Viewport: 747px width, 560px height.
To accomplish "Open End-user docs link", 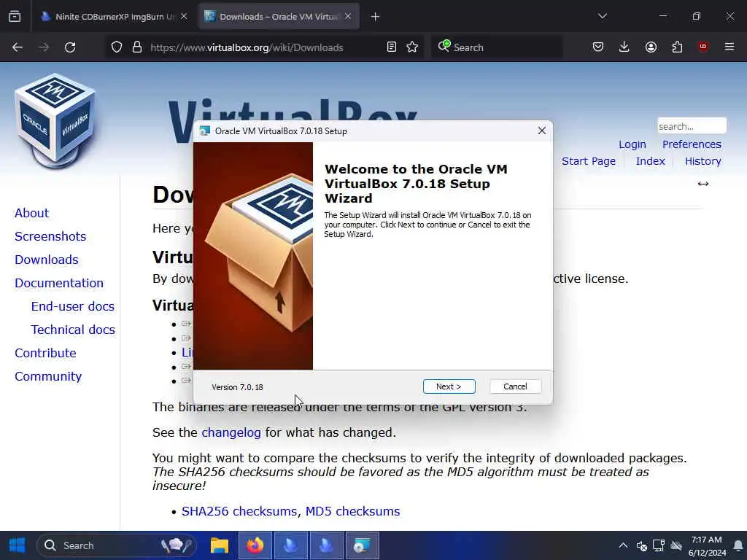I will pyautogui.click(x=72, y=306).
